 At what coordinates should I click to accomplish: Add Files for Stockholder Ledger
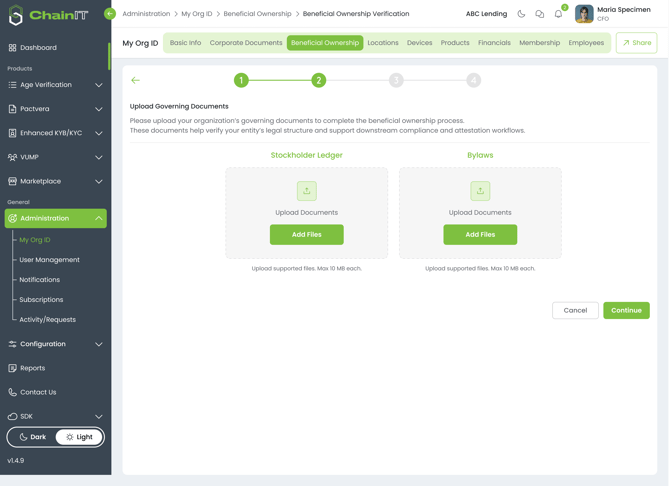307,234
